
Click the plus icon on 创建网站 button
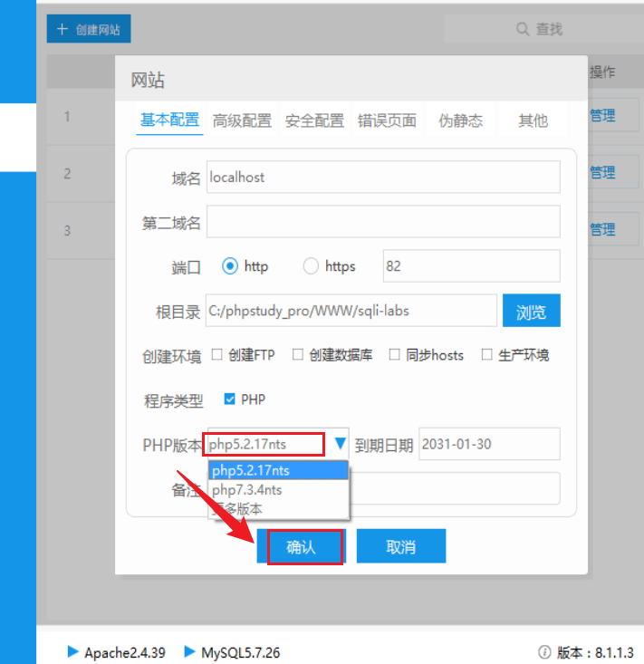62,29
